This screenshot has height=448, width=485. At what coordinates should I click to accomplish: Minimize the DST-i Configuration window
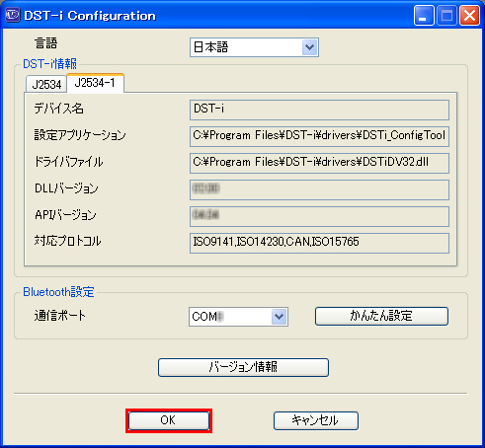424,16
